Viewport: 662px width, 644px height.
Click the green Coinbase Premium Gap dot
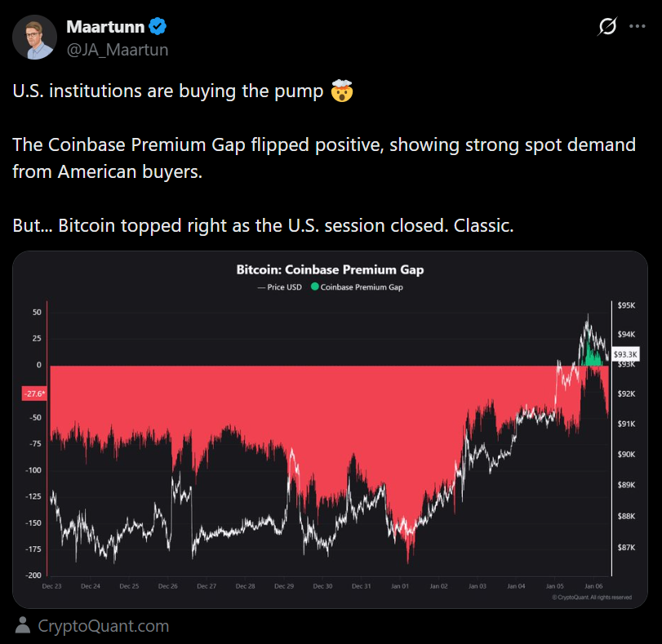coord(315,287)
